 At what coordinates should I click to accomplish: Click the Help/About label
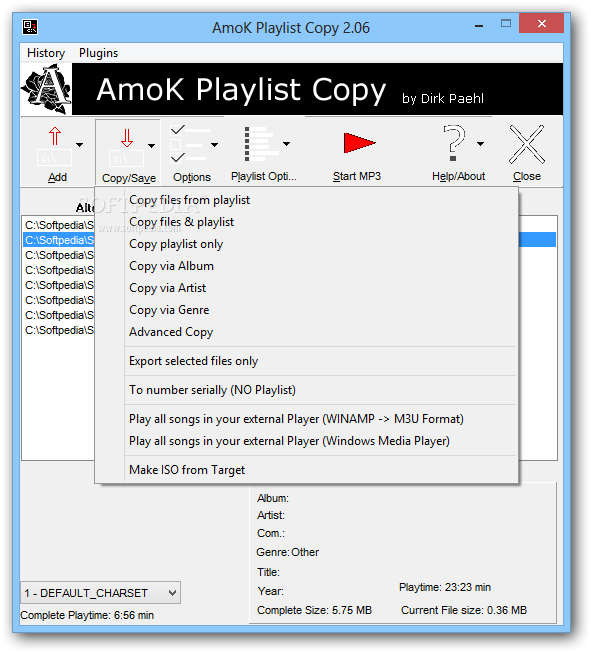point(458,176)
